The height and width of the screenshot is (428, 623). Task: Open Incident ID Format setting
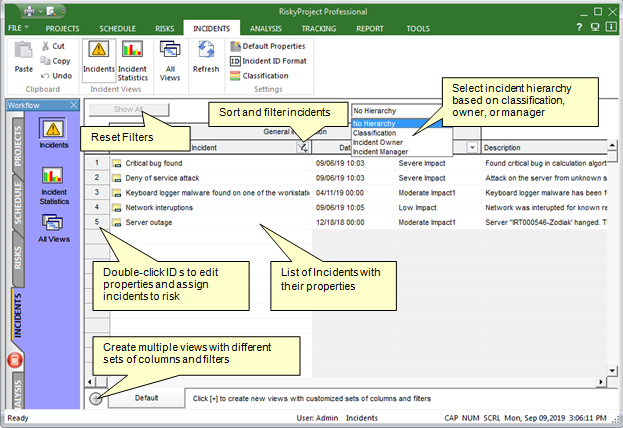coord(269,61)
